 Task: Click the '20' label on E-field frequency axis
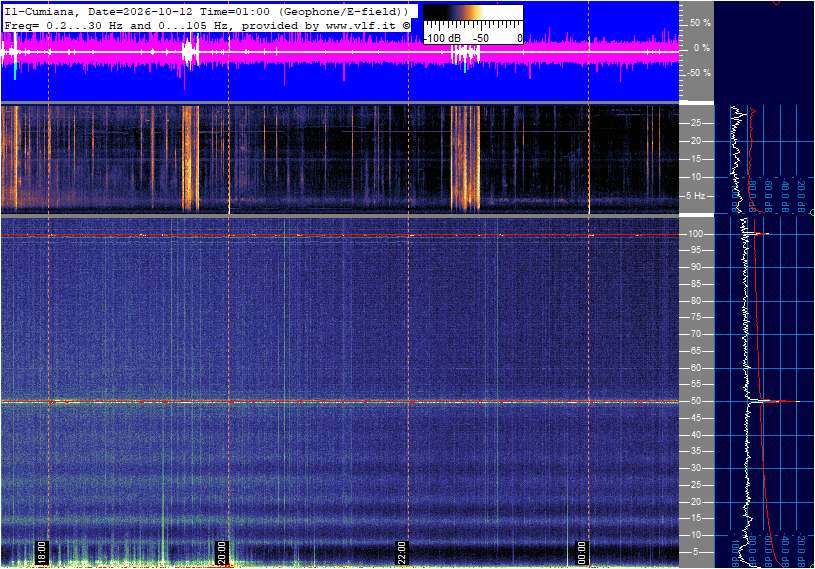(x=695, y=502)
